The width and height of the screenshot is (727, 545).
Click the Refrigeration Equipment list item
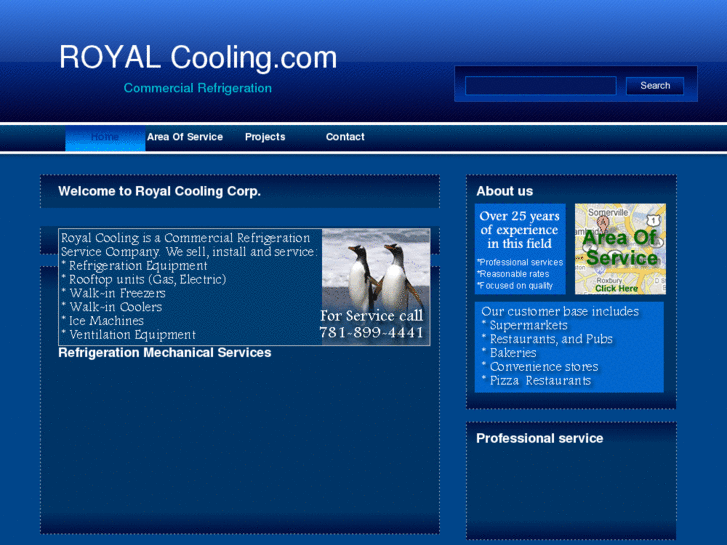(134, 266)
